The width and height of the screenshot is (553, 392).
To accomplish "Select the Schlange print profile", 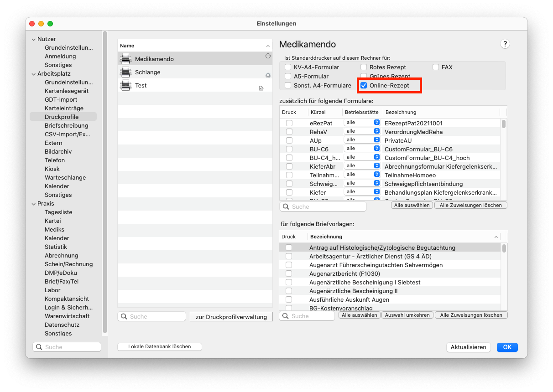I will 195,72.
